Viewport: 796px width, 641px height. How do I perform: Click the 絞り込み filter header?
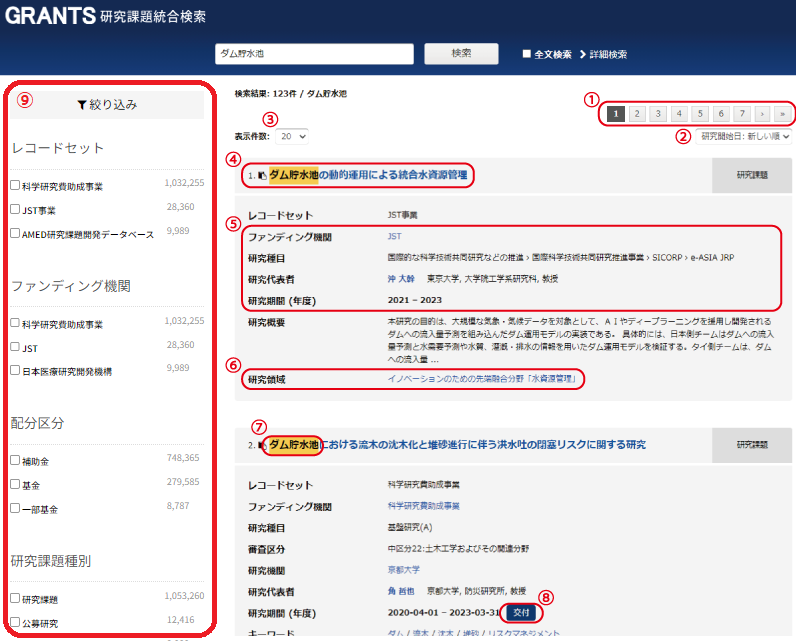point(107,105)
